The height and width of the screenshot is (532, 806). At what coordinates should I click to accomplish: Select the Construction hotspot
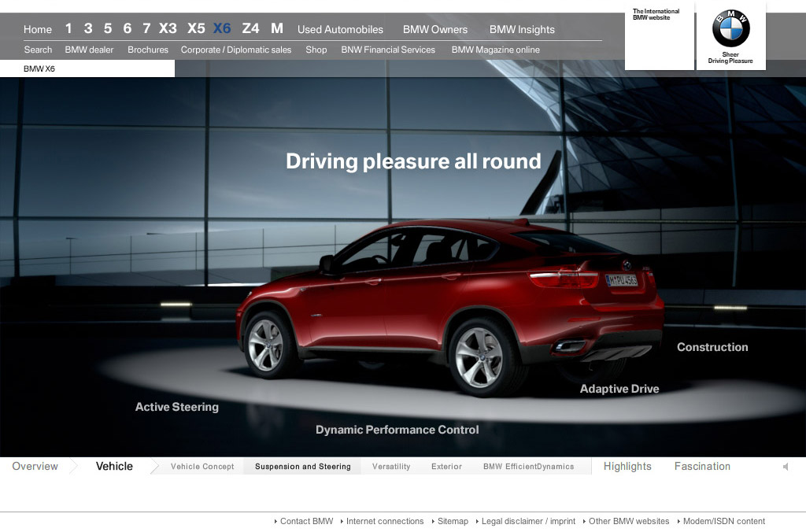click(x=712, y=347)
